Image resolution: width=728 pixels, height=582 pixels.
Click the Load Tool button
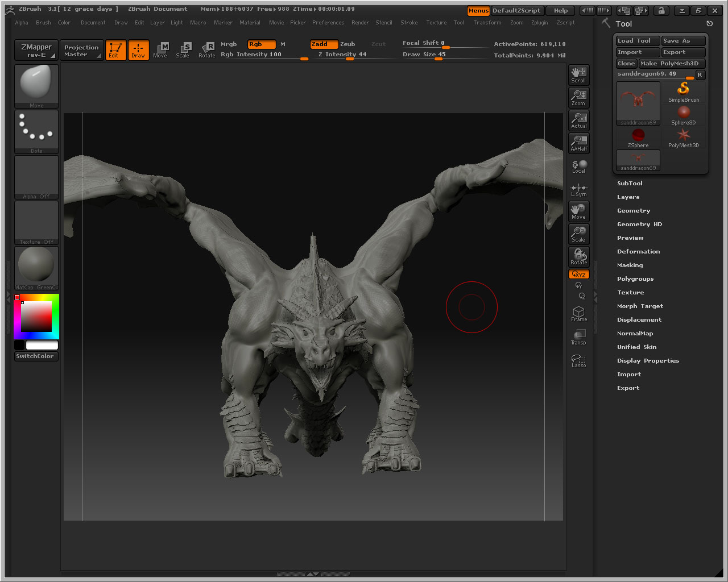(x=638, y=41)
